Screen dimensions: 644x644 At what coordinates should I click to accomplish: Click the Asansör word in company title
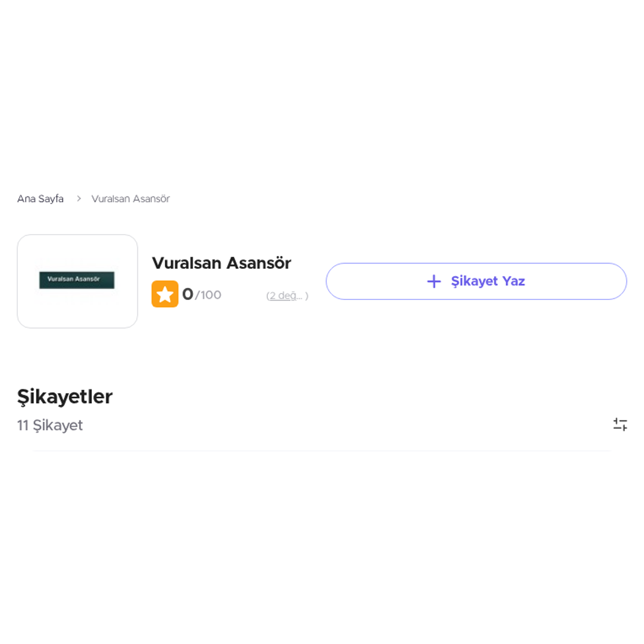click(x=259, y=263)
